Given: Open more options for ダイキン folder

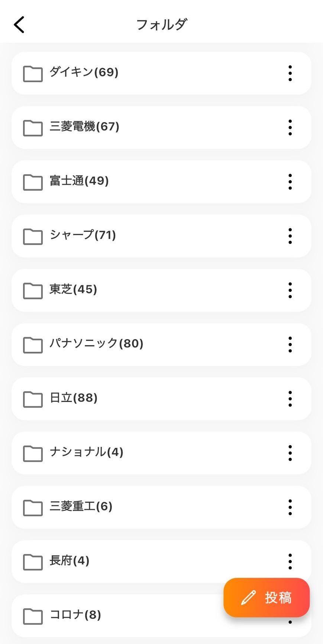Looking at the screenshot, I should coord(290,73).
